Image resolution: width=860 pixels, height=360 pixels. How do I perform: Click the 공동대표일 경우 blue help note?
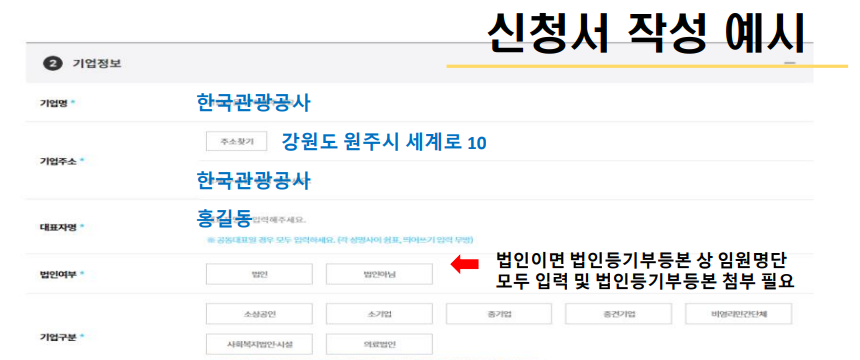pos(340,240)
